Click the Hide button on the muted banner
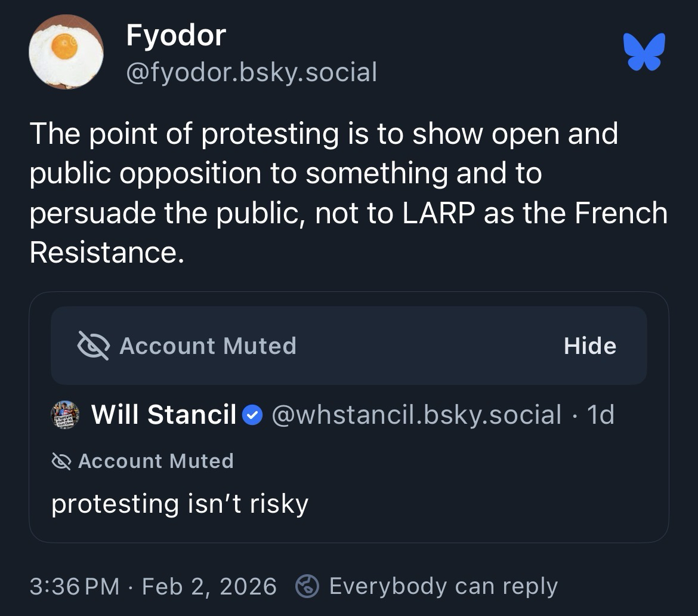Screen dimensions: 698x616 click(590, 346)
